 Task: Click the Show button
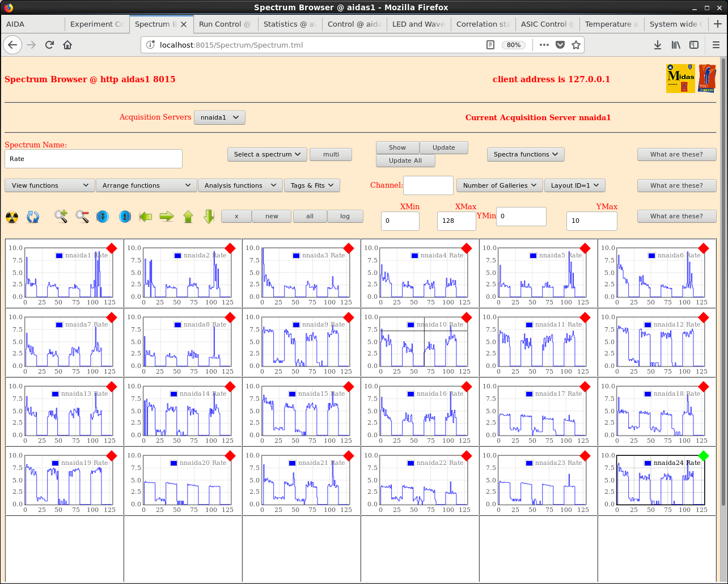pos(397,147)
